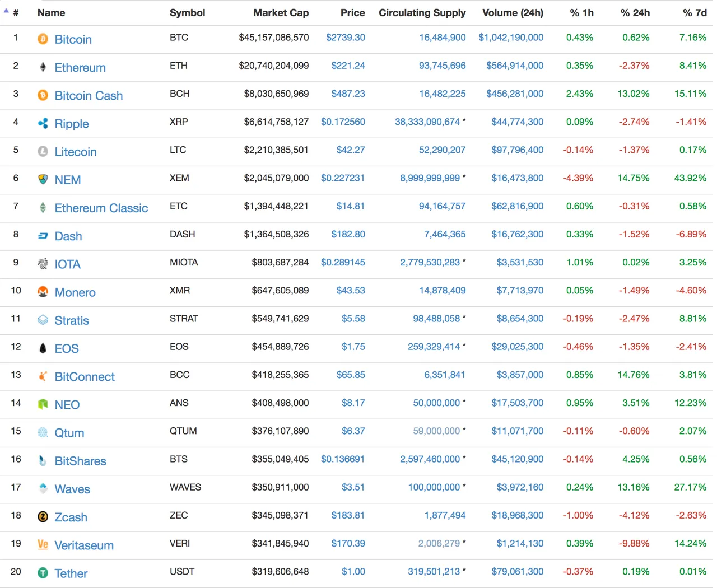
Task: Click Ethereum price $221.24
Action: tap(348, 66)
